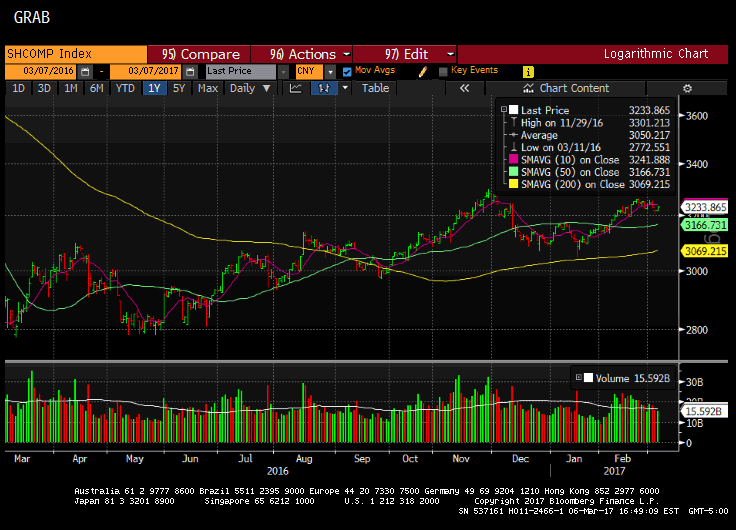Enable the Key Events checkbox
Viewport: 736px width, 530px height.
click(x=443, y=72)
